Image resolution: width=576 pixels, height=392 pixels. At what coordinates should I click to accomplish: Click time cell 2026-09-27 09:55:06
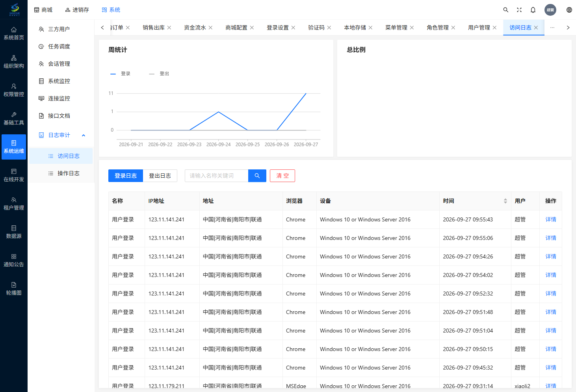[468, 238]
